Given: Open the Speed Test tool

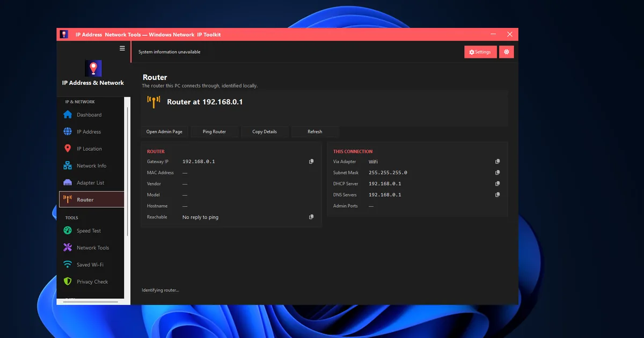Looking at the screenshot, I should [x=91, y=231].
